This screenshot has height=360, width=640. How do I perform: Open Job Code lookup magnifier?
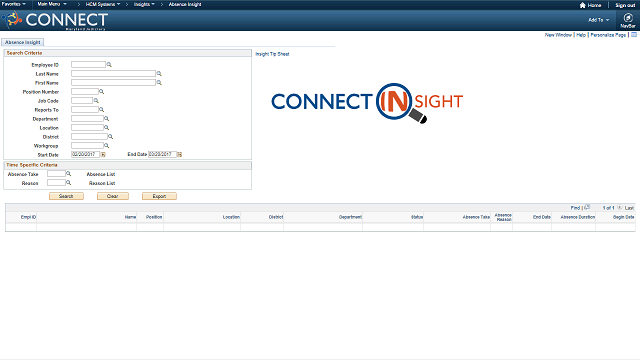click(x=96, y=100)
